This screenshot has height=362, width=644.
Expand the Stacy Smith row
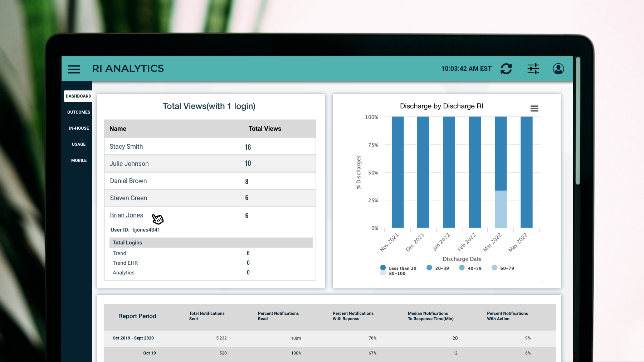tap(210, 147)
